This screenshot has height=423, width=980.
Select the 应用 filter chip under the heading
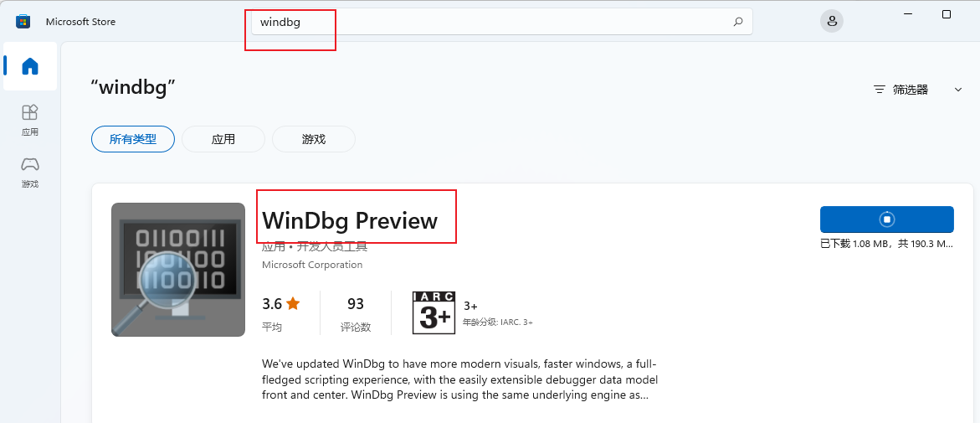click(223, 139)
